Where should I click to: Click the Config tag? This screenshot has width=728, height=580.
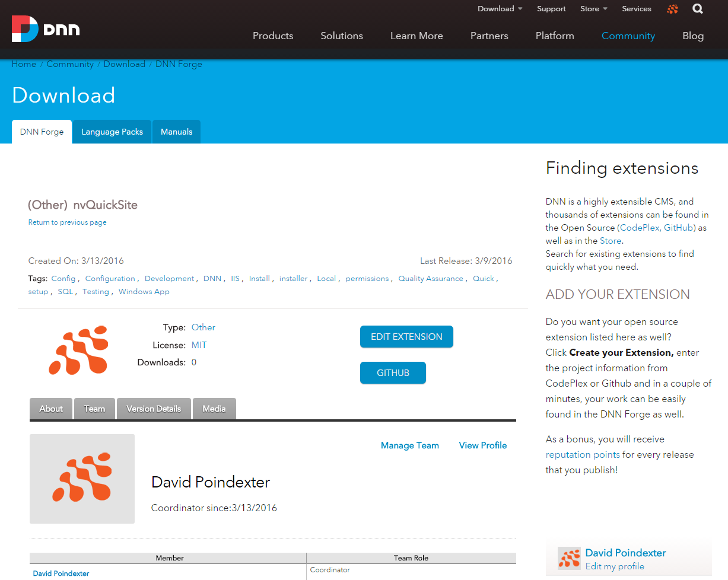(x=63, y=278)
